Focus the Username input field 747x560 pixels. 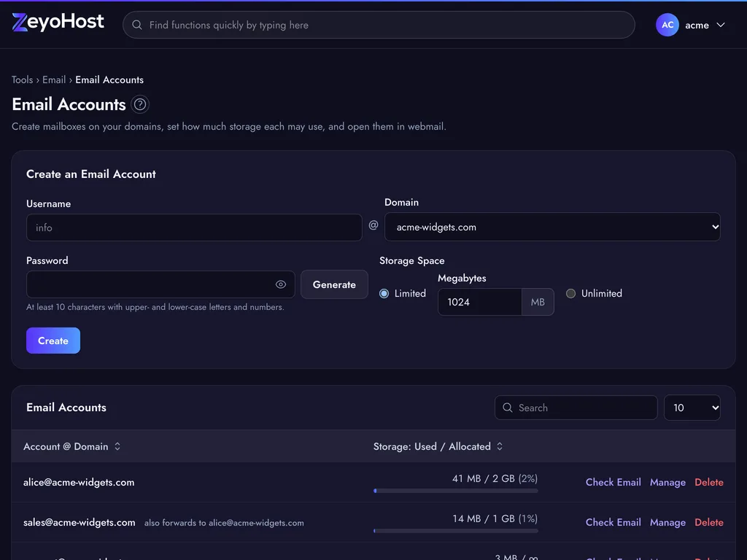[x=194, y=227]
